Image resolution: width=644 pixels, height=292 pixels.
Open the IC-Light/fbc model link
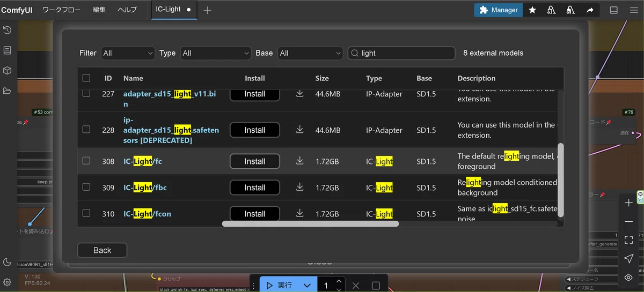(145, 188)
